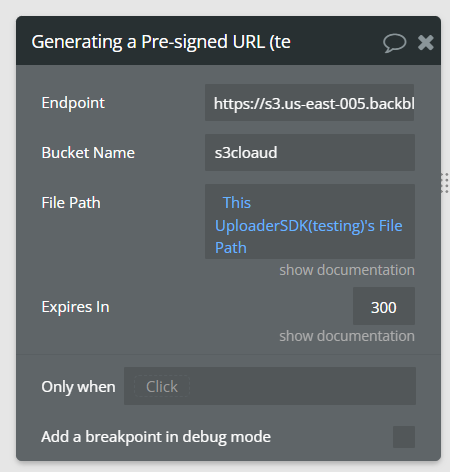This screenshot has height=472, width=450.
Task: Click the dark header bar beside the title
Action: tap(337, 41)
